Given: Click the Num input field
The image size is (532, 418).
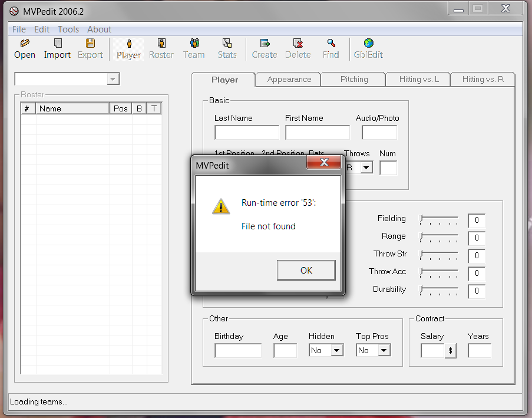Looking at the screenshot, I should click(x=388, y=168).
